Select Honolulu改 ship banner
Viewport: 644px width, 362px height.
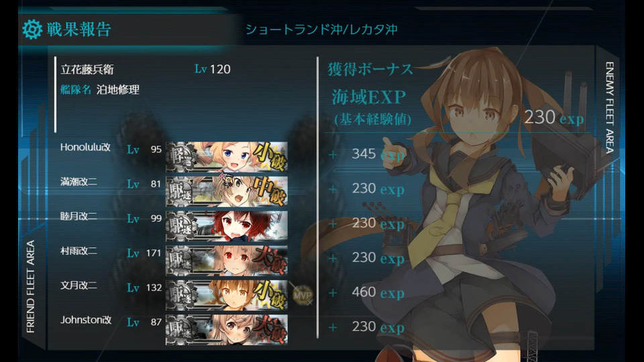[227, 157]
